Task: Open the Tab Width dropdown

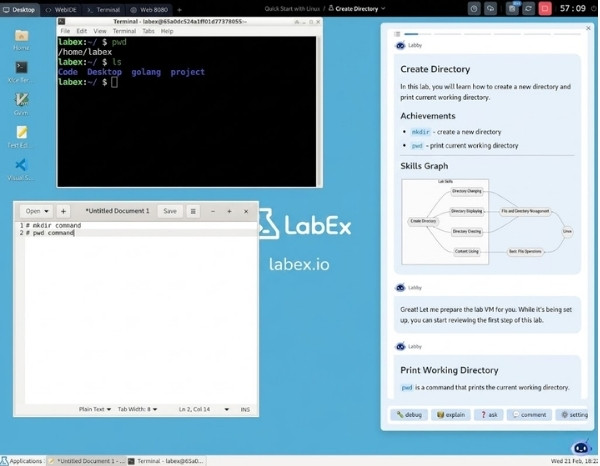Action: 138,409
